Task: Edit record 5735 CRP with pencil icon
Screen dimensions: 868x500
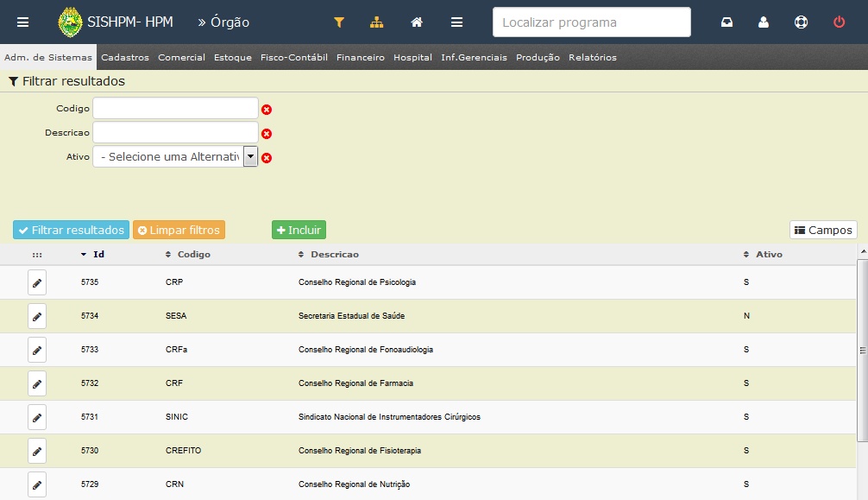Action: pyautogui.click(x=37, y=282)
